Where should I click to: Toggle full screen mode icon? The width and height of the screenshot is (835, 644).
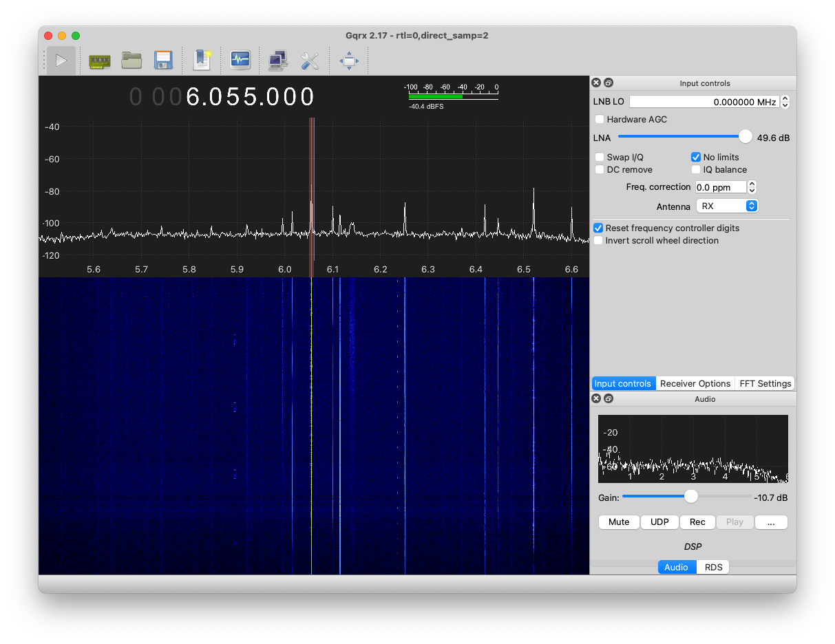click(349, 61)
